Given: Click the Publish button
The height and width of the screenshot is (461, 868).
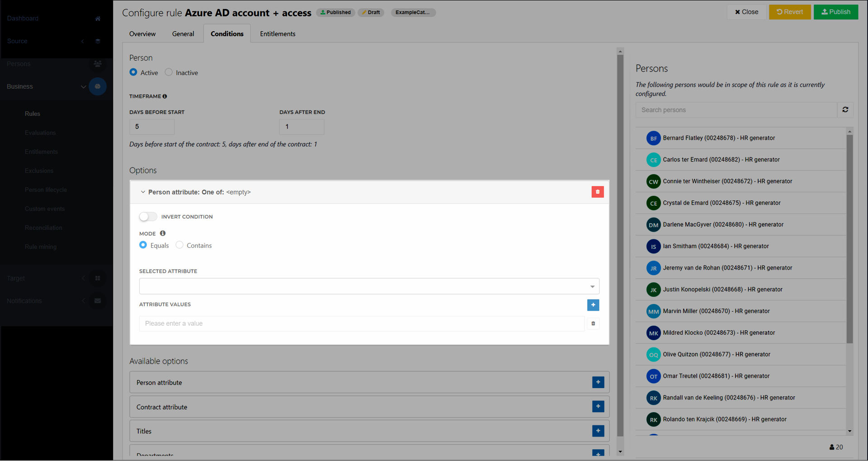Looking at the screenshot, I should point(835,12).
